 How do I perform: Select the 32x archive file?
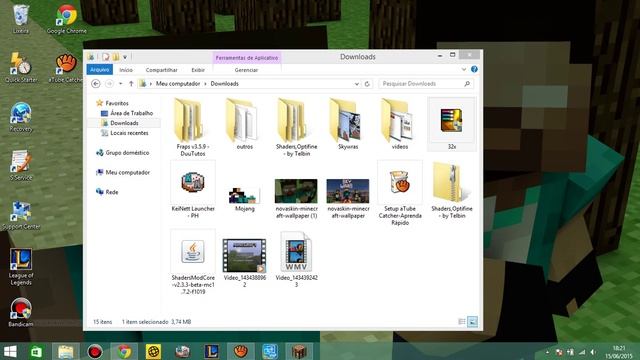[x=451, y=124]
